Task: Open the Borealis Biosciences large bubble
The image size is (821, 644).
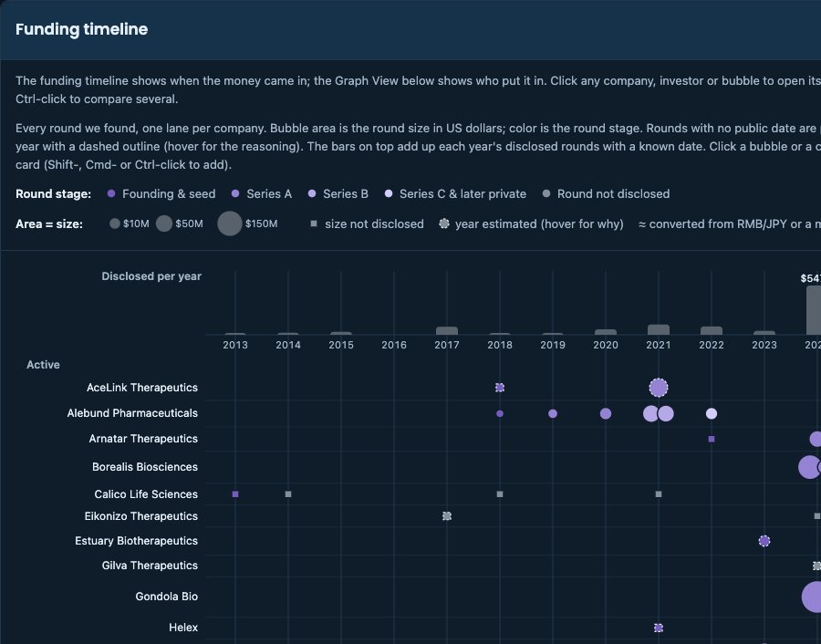Action: tap(809, 467)
